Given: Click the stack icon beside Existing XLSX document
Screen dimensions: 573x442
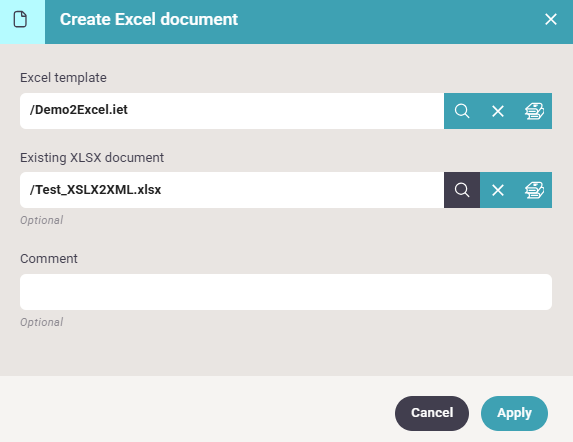Looking at the screenshot, I should (x=534, y=190).
